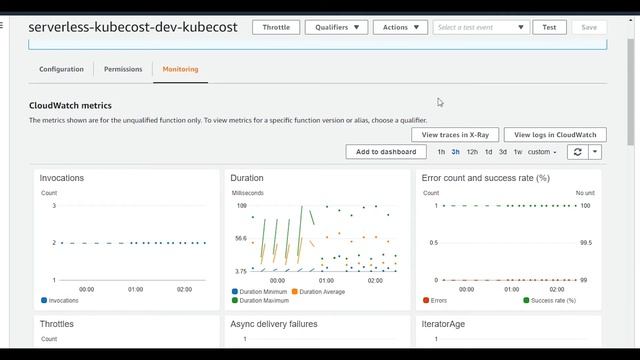The image size is (640, 360).
Task: Click Error count and success rate title
Action: point(486,178)
